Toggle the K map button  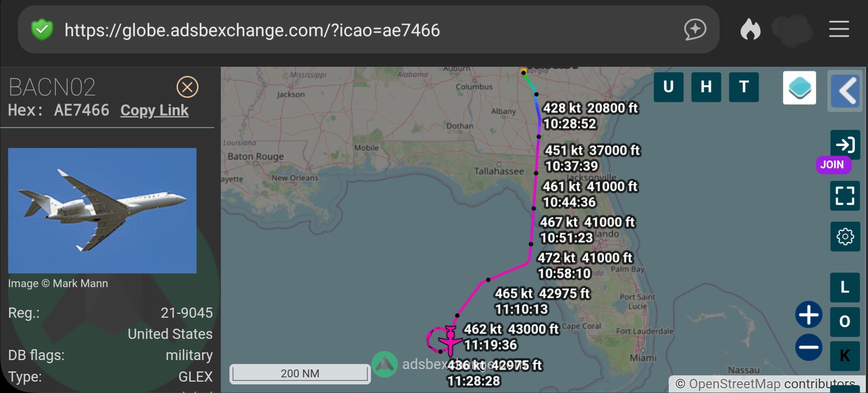(x=845, y=356)
